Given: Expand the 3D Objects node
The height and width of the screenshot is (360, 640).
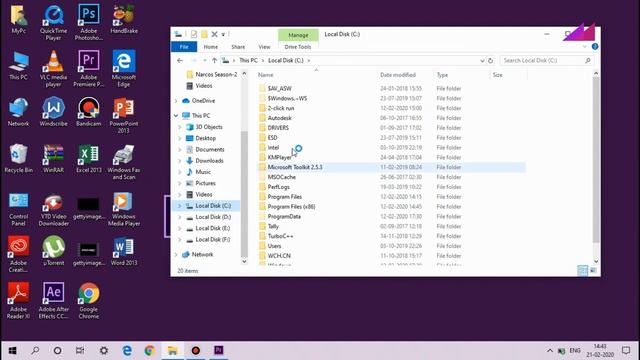Looking at the screenshot, I should pyautogui.click(x=180, y=127).
